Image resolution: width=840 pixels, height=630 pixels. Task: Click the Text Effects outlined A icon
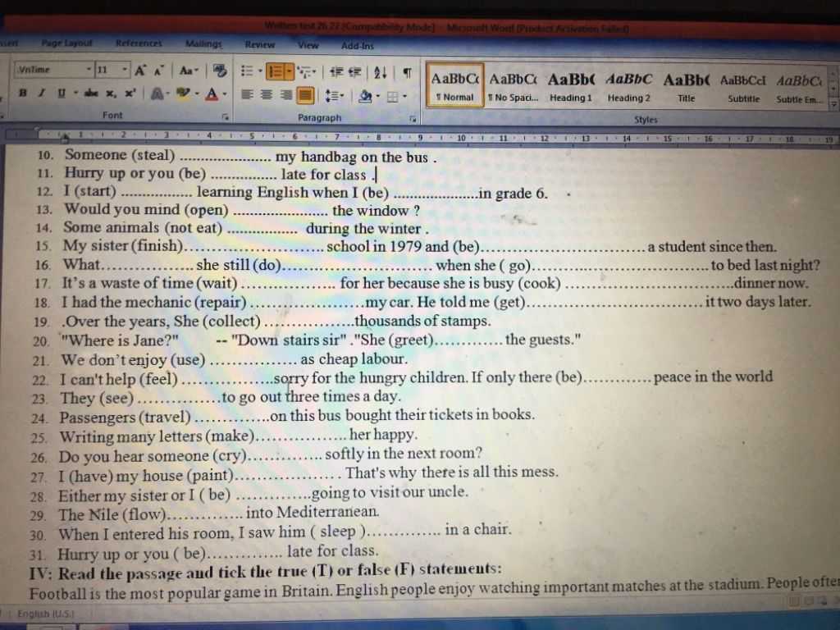pyautogui.click(x=157, y=94)
